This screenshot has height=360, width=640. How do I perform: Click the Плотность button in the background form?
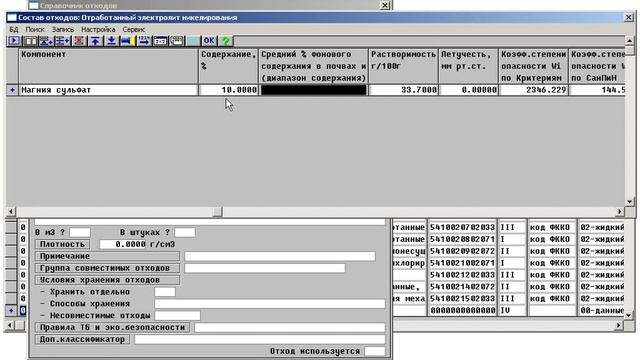[x=62, y=244]
